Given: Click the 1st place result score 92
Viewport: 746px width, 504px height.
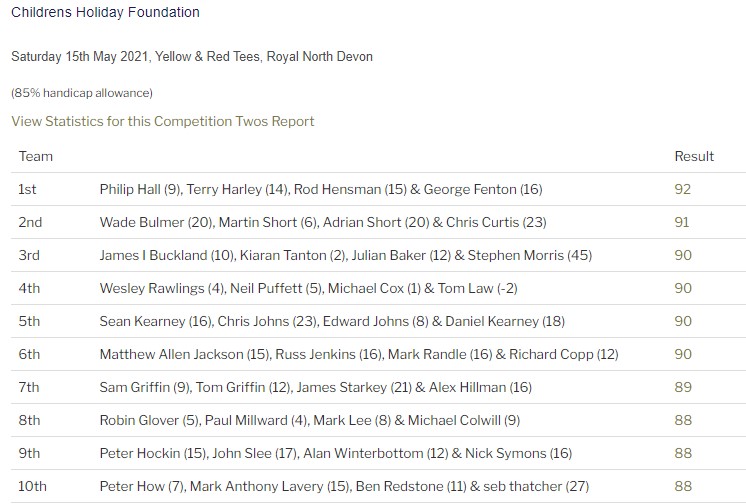Looking at the screenshot, I should pyautogui.click(x=682, y=189).
